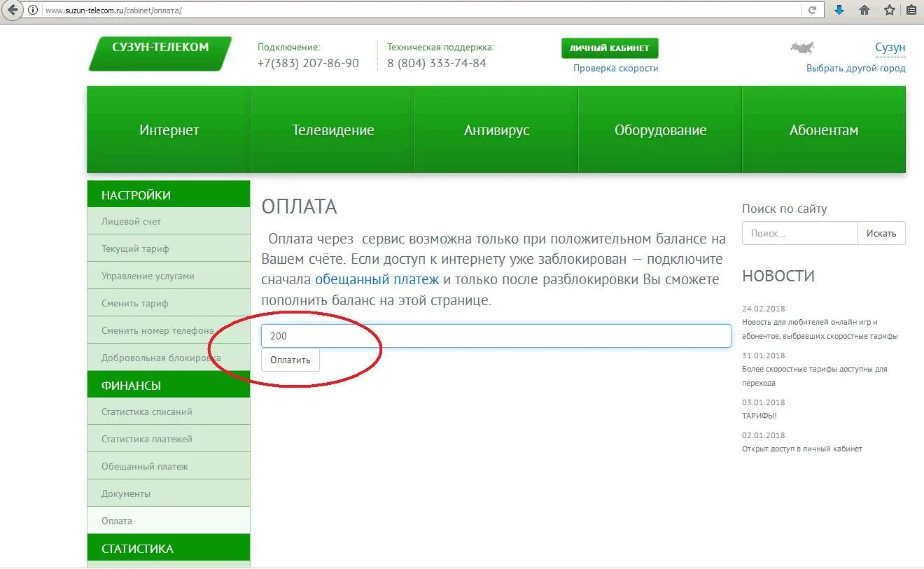
Task: Click the site info icon in address bar
Action: point(33,10)
